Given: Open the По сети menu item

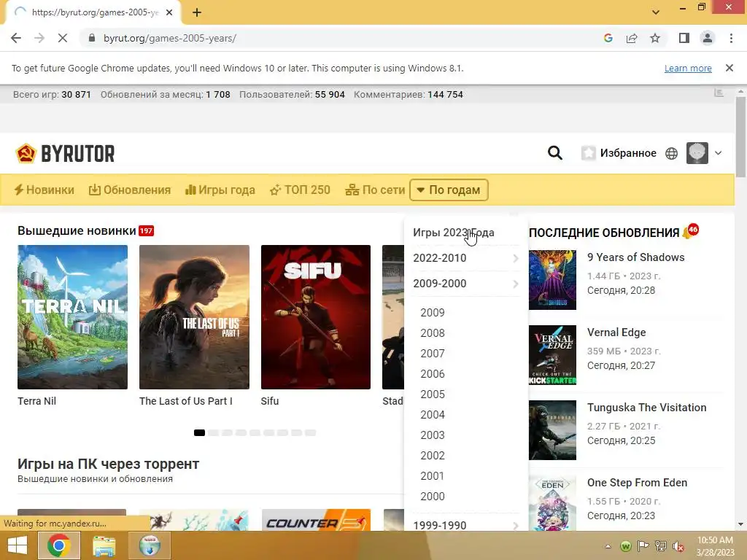Looking at the screenshot, I should [375, 190].
